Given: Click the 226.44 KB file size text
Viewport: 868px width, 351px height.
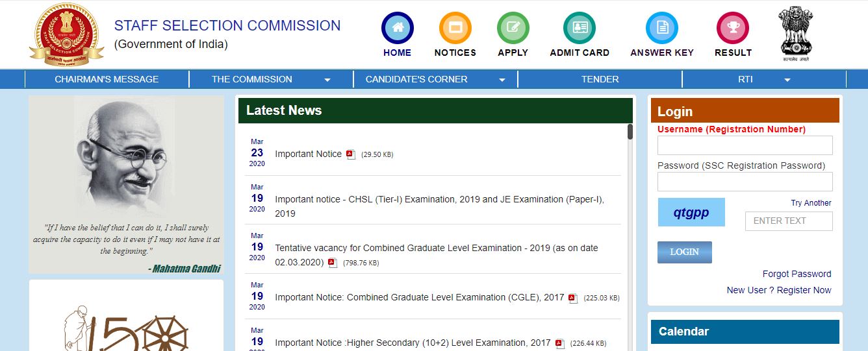Looking at the screenshot, I should click(588, 343).
